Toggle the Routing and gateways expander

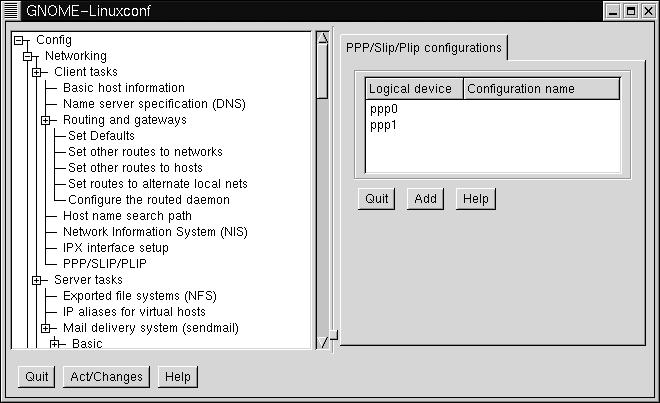[x=46, y=120]
